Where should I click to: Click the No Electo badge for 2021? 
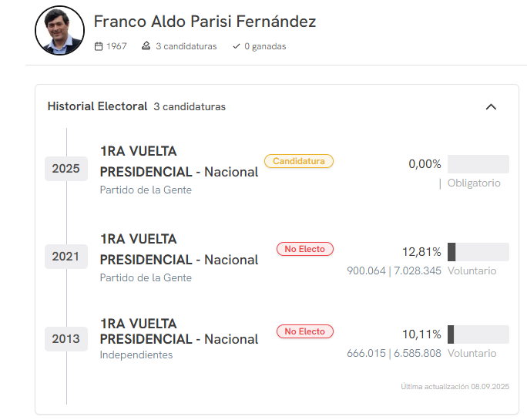305,249
